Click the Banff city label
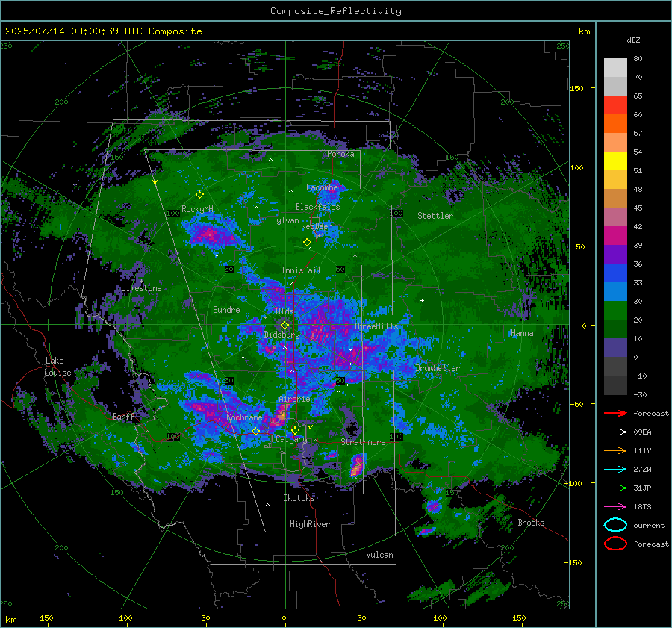The width and height of the screenshot is (672, 628). 123,416
